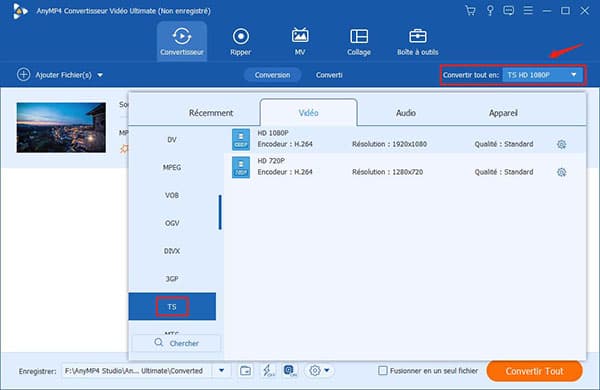This screenshot has width=600, height=390.
Task: Select the HD 720P preset icon
Action: pyautogui.click(x=241, y=167)
